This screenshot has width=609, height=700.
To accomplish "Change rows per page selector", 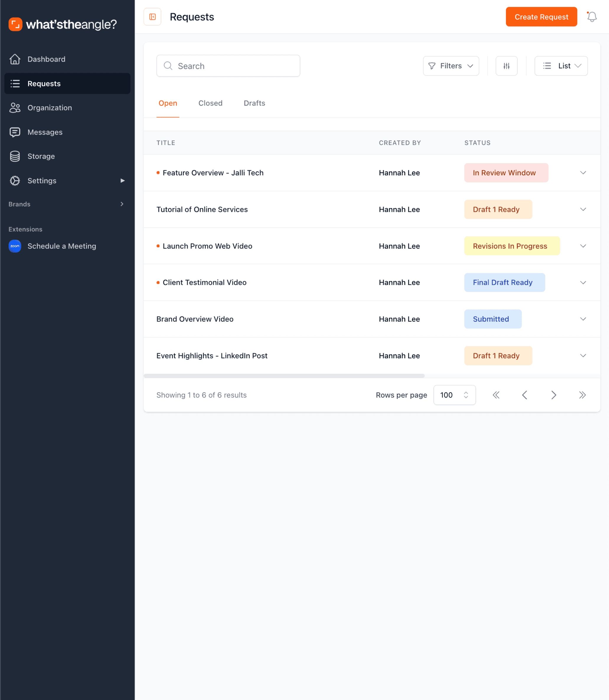I will (x=454, y=395).
